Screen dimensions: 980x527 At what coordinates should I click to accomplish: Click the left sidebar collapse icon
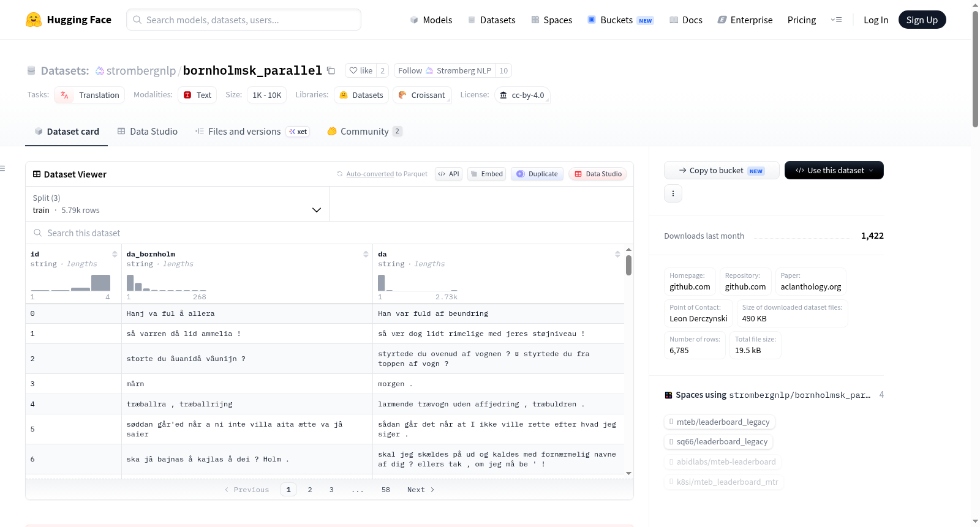(x=2, y=168)
